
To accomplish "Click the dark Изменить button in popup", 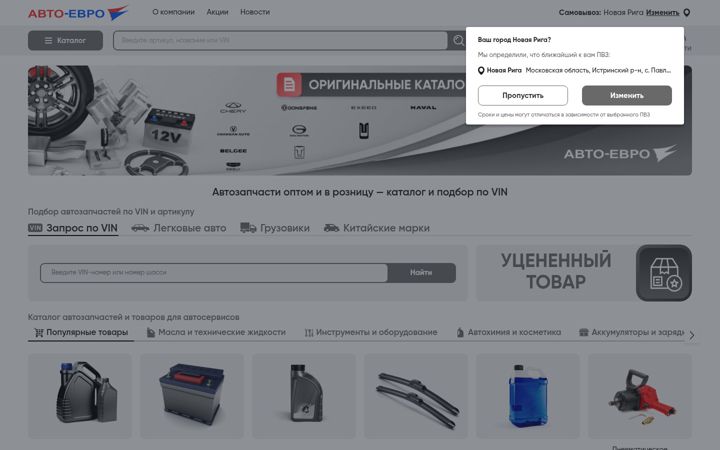I will click(x=626, y=96).
